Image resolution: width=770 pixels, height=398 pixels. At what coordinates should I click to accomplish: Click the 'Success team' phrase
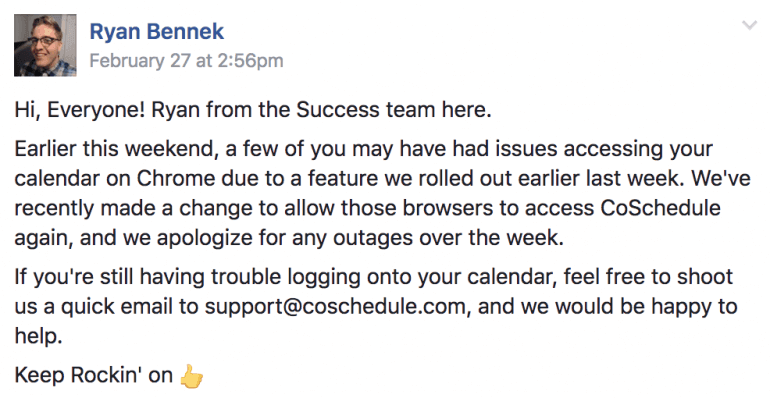[366, 110]
